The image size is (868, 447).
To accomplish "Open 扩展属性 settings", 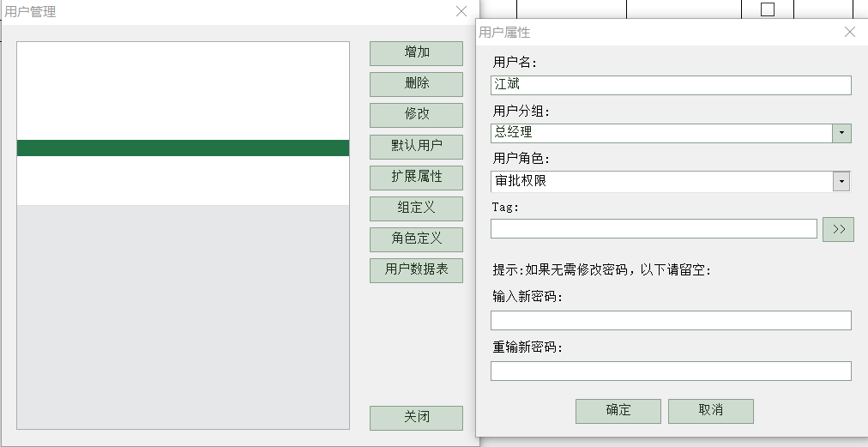I will (x=416, y=178).
